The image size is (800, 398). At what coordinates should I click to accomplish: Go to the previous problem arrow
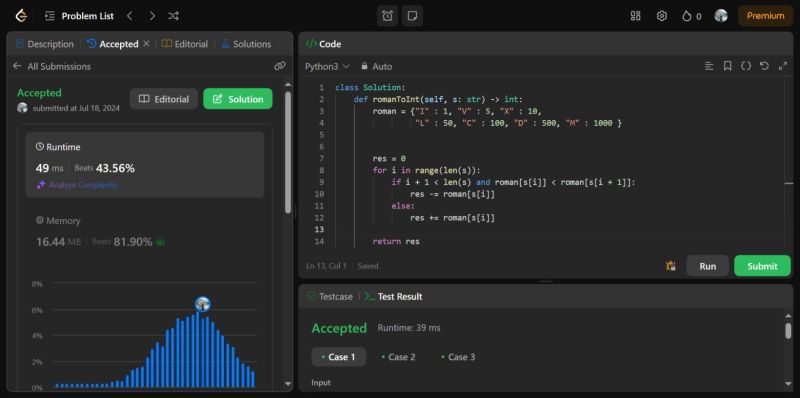[130, 16]
